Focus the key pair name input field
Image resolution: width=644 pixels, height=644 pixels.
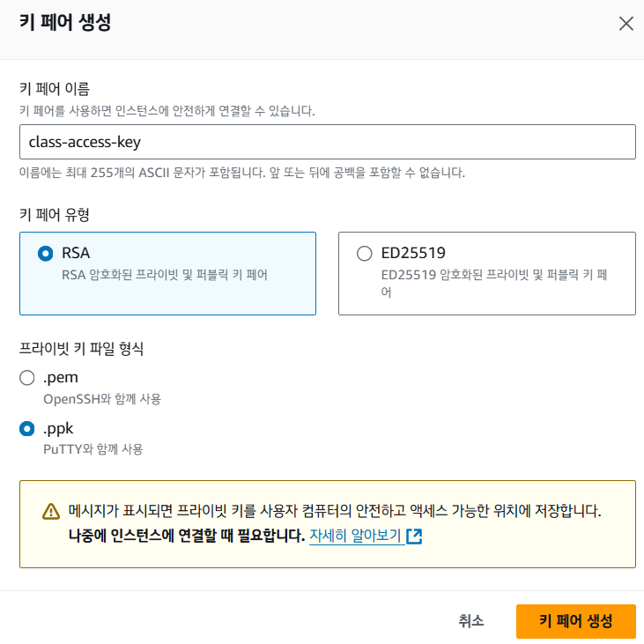327,141
